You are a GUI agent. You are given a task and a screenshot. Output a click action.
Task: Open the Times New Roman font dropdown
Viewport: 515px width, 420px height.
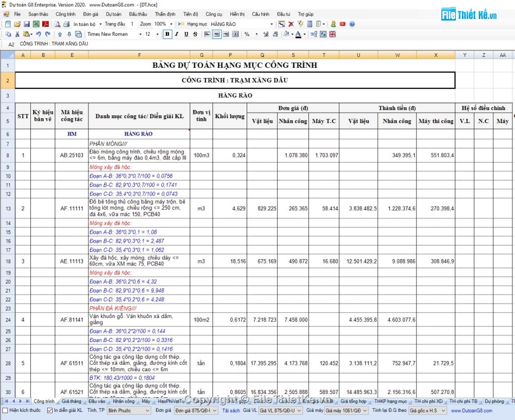point(140,34)
